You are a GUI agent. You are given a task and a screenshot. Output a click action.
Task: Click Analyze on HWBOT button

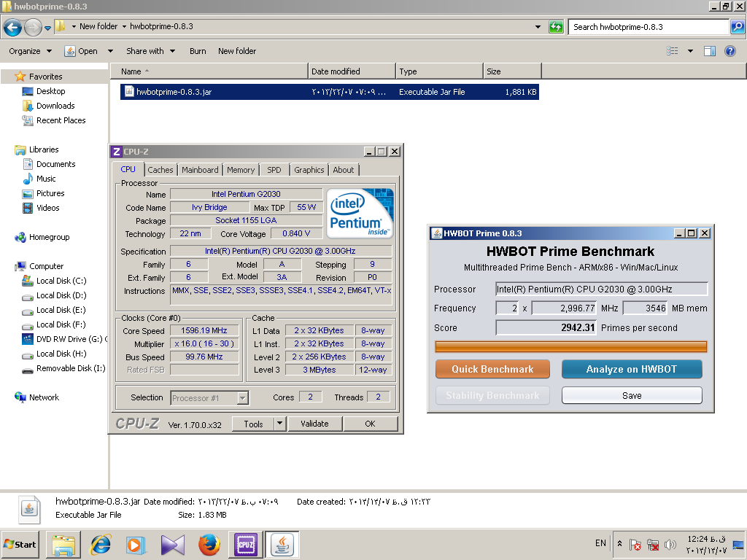632,369
